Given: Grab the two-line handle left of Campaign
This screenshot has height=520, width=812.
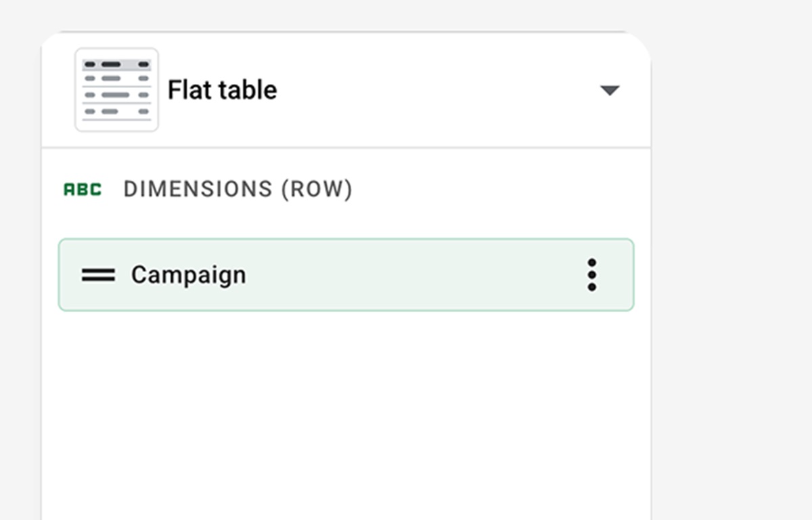Looking at the screenshot, I should (x=98, y=275).
